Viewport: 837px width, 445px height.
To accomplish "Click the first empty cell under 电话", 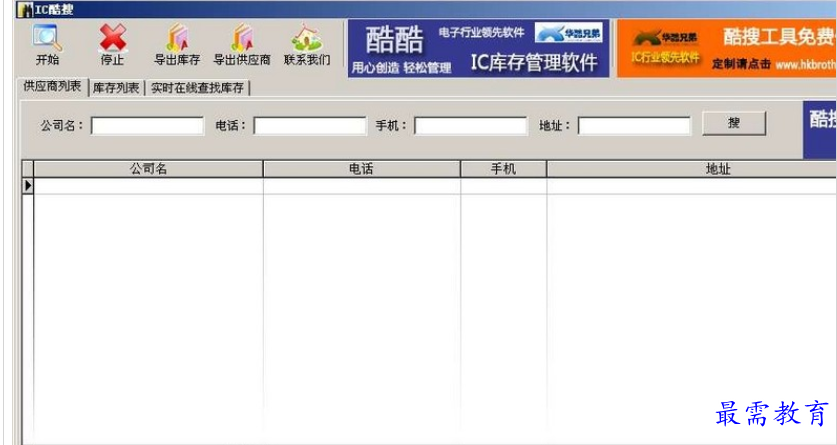I will 362,186.
